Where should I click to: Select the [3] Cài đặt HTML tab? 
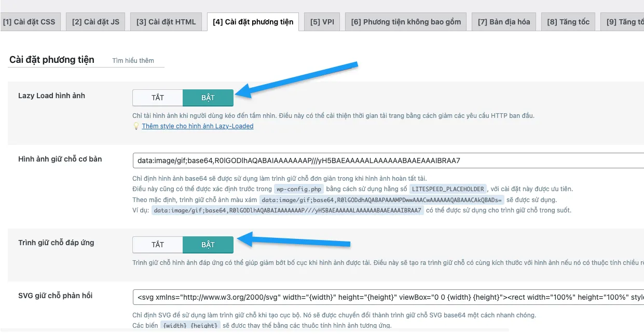click(166, 21)
